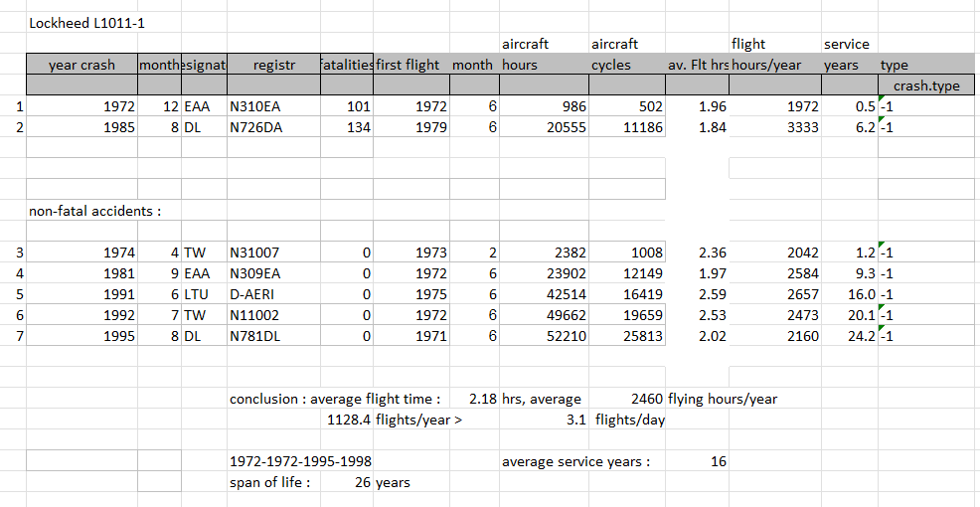Click registration cell N310EA

point(273,107)
